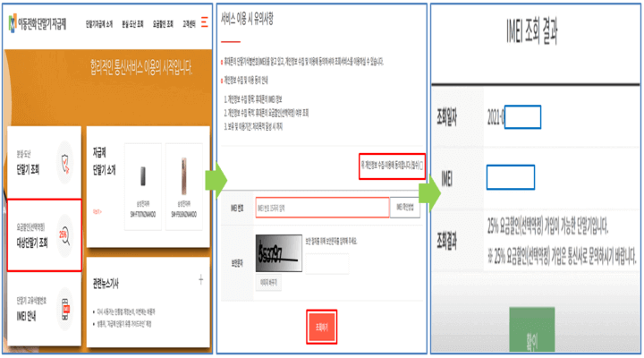Click the red 조회하기 button

(322, 328)
